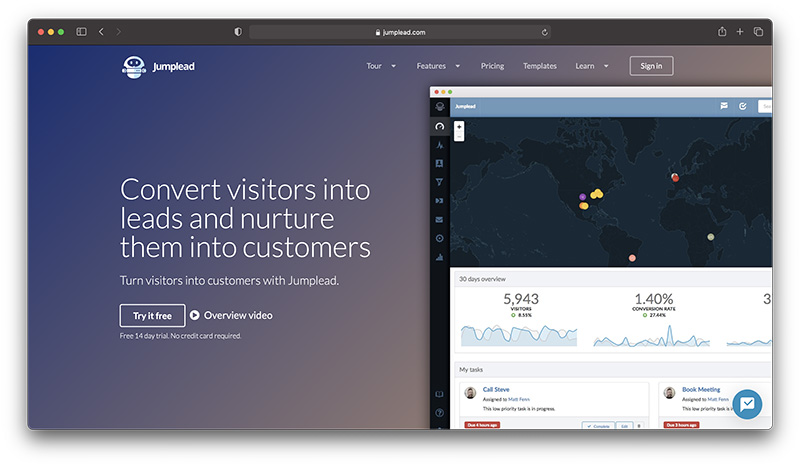800x466 pixels.
Task: Click the pink visitor marker in South America
Action: [x=632, y=258]
